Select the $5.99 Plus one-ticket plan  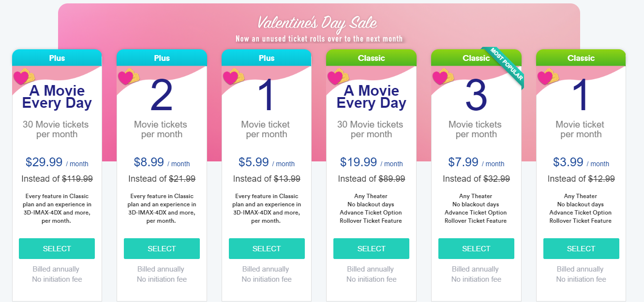(x=267, y=248)
